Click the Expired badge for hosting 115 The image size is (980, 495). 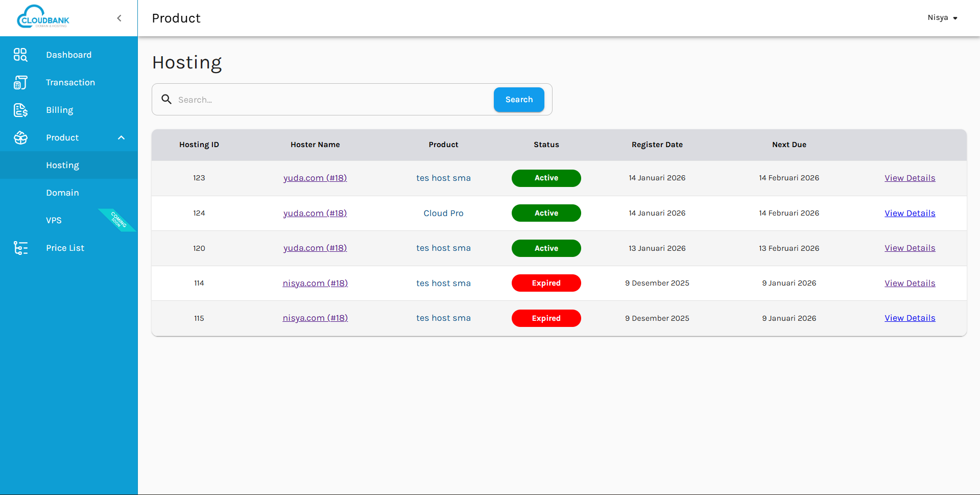click(546, 318)
